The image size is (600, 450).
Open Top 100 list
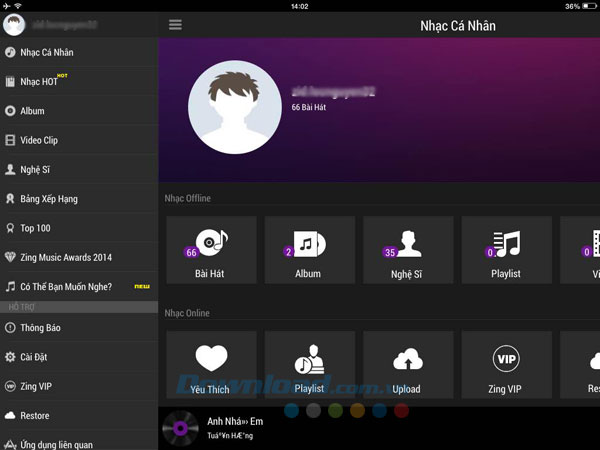click(79, 228)
